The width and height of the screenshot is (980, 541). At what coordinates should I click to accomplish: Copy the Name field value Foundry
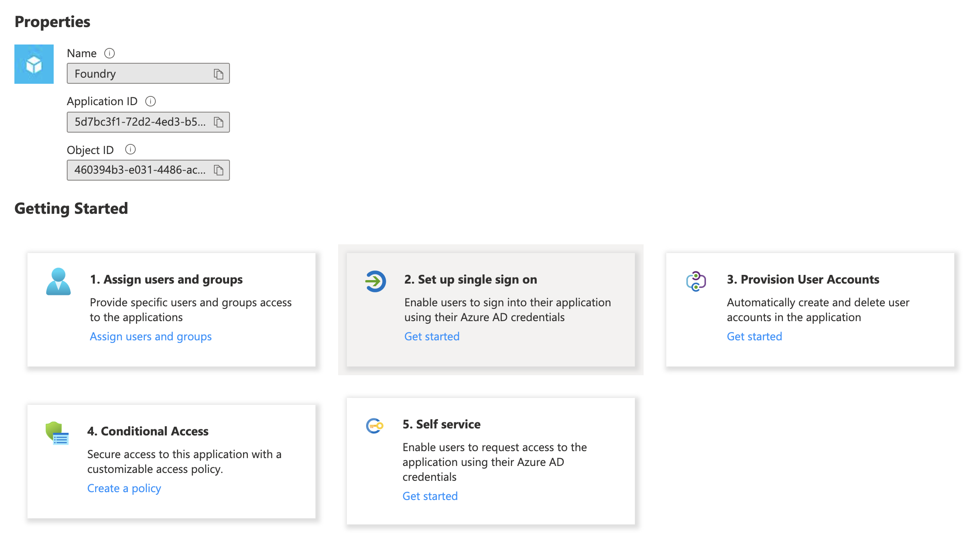[x=219, y=74]
